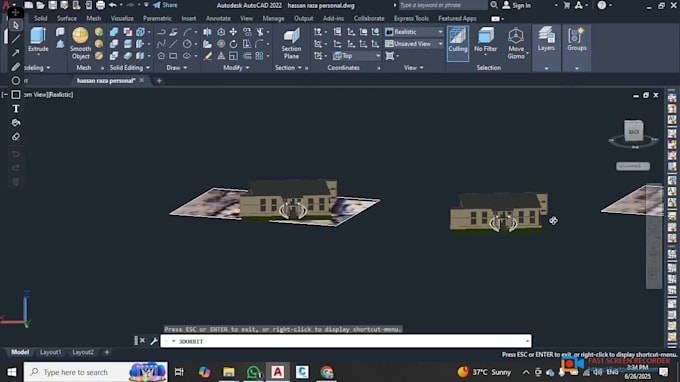The width and height of the screenshot is (680, 382).
Task: Click Windows taskbar search box
Action: pos(95,372)
